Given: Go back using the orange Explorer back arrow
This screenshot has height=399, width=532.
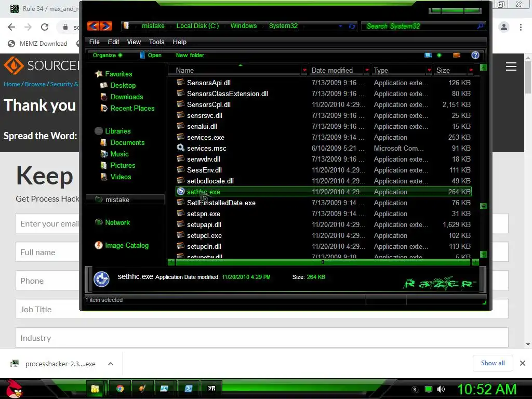Looking at the screenshot, I should click(x=94, y=26).
